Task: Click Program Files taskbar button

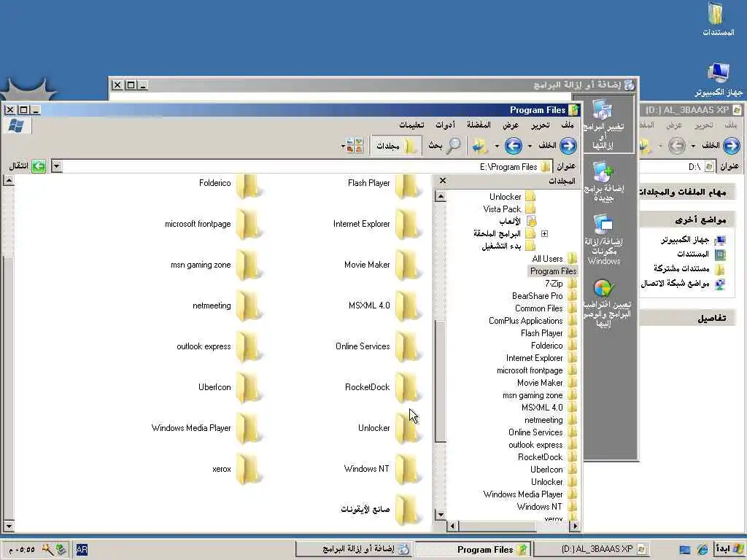Action: (473, 550)
